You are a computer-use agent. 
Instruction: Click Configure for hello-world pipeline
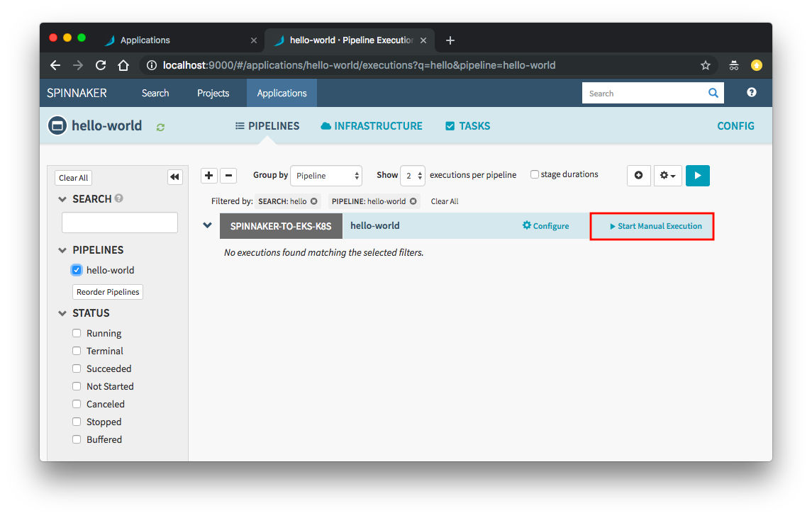point(545,225)
